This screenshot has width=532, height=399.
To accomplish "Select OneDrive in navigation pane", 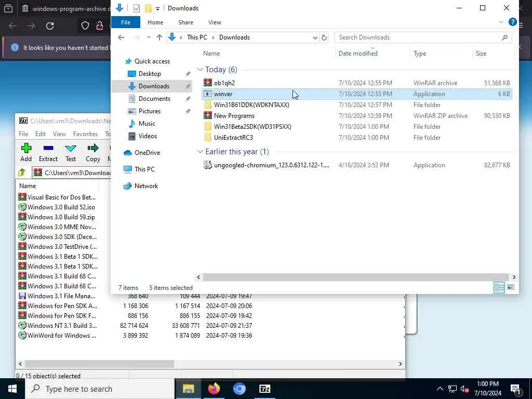I will [147, 153].
